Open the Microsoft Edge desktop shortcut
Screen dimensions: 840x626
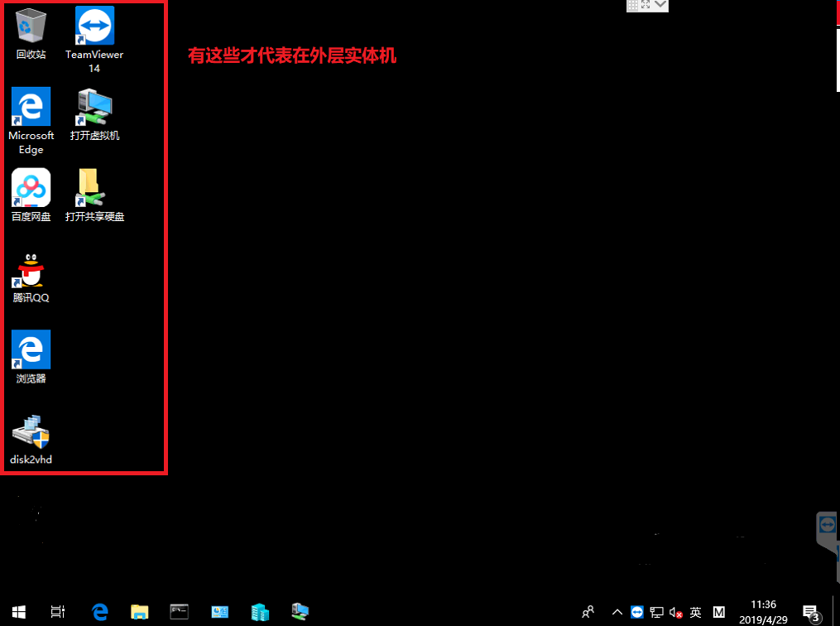point(31,121)
